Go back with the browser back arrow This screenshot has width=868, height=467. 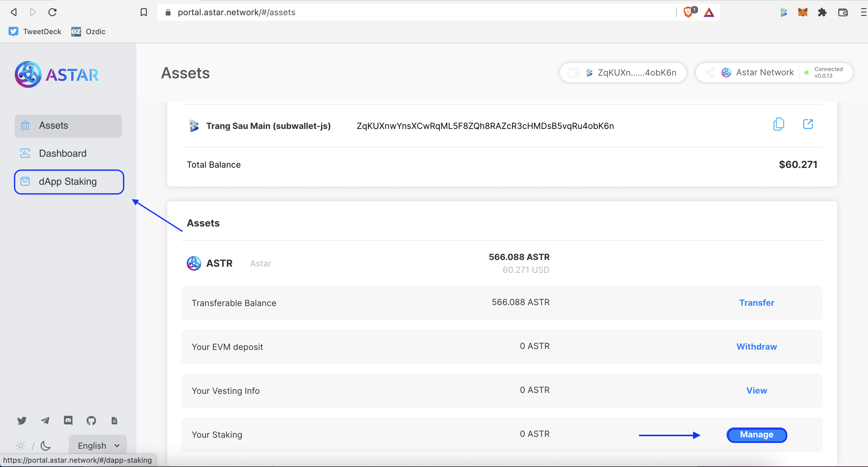click(x=14, y=12)
